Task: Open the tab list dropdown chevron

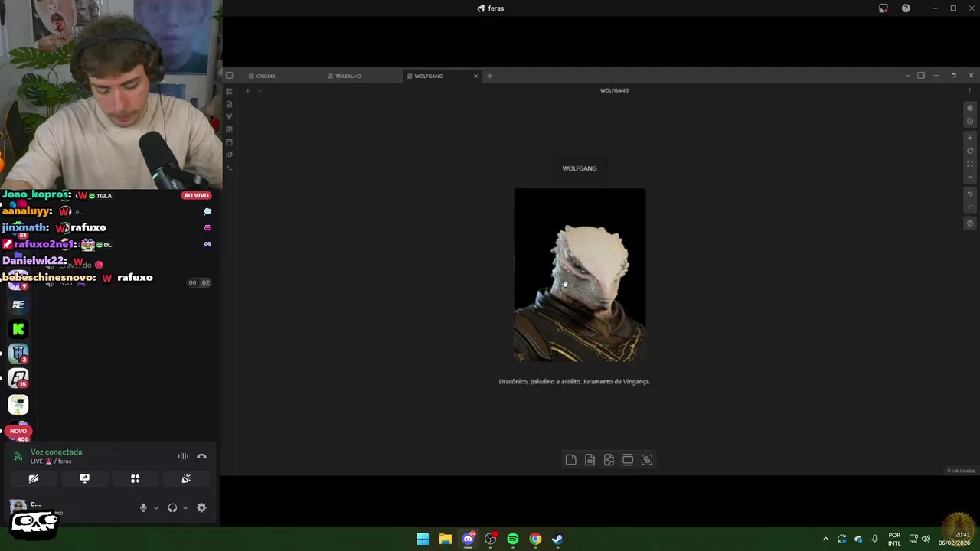Action: click(x=908, y=76)
